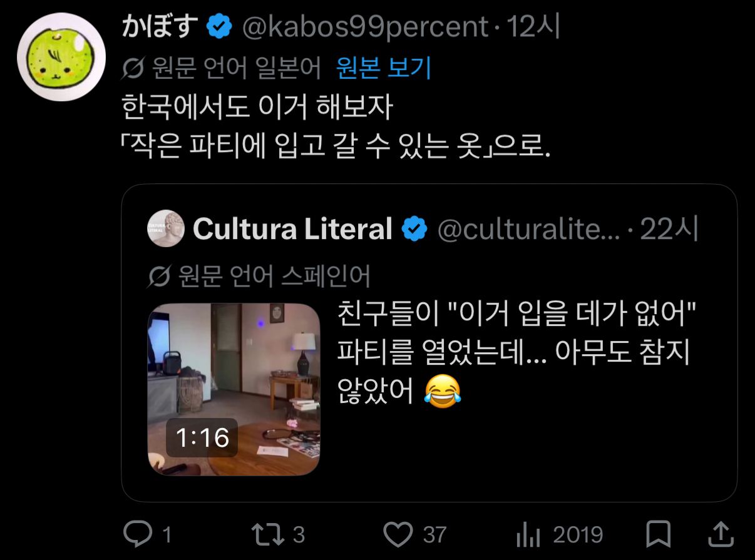Click the share upload icon
Screen dimensions: 755x560
pyautogui.click(x=721, y=534)
